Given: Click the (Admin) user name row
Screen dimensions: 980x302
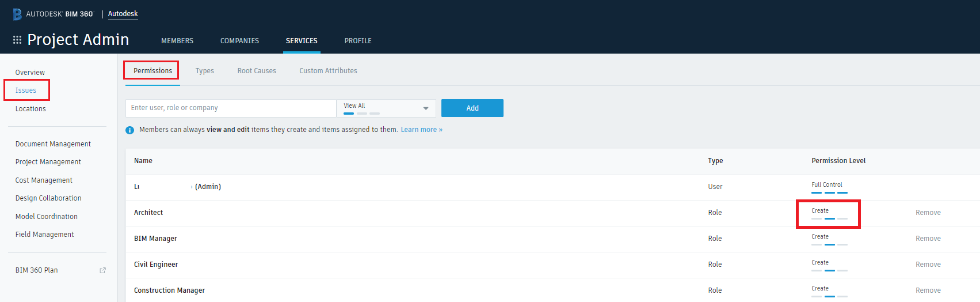Looking at the screenshot, I should tap(177, 187).
